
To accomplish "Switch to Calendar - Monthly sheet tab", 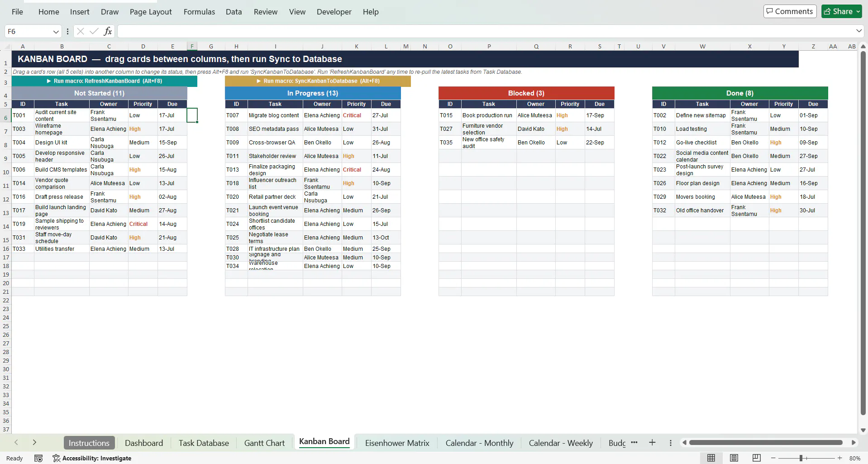I will pyautogui.click(x=479, y=443).
